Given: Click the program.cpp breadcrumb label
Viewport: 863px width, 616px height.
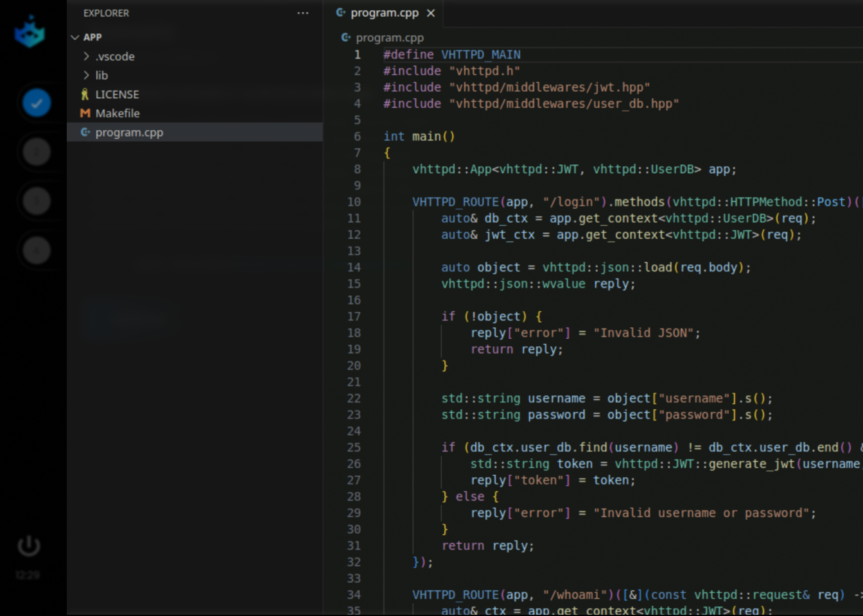Looking at the screenshot, I should (x=390, y=37).
